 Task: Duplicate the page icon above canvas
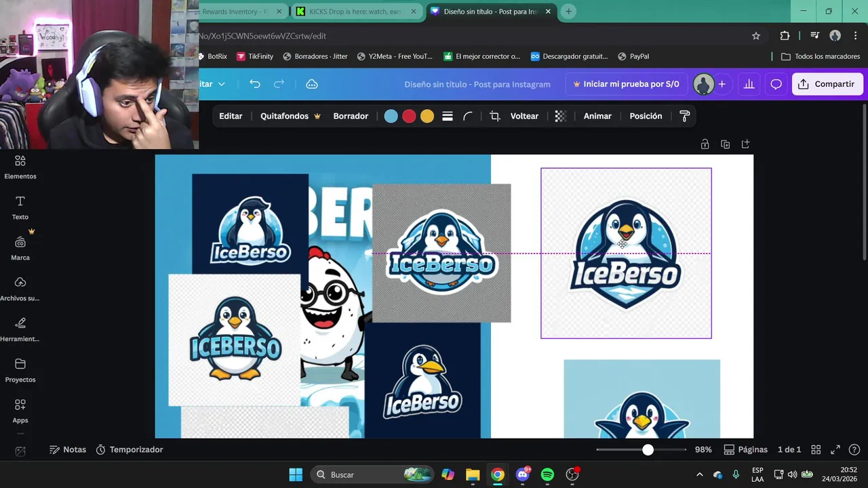[725, 144]
